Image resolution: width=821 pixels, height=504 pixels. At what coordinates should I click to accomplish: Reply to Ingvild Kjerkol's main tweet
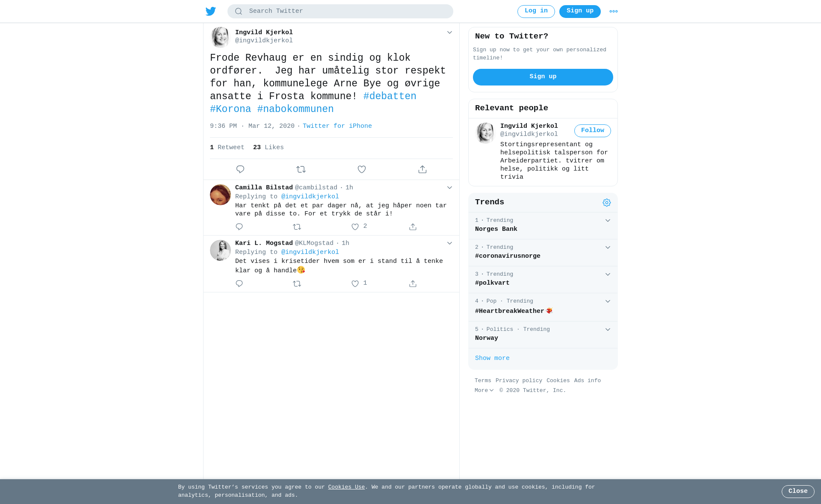click(240, 169)
